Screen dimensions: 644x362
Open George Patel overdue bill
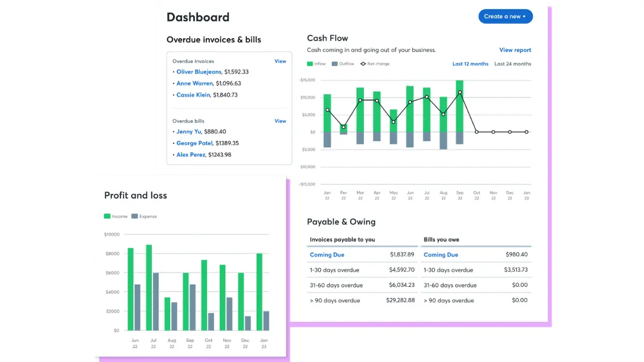click(194, 143)
